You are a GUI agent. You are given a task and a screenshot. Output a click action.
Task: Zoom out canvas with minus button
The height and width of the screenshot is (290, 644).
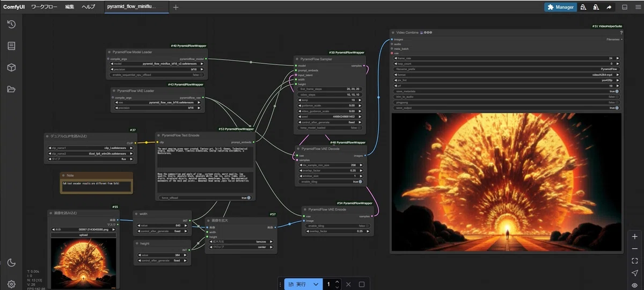[635, 249]
